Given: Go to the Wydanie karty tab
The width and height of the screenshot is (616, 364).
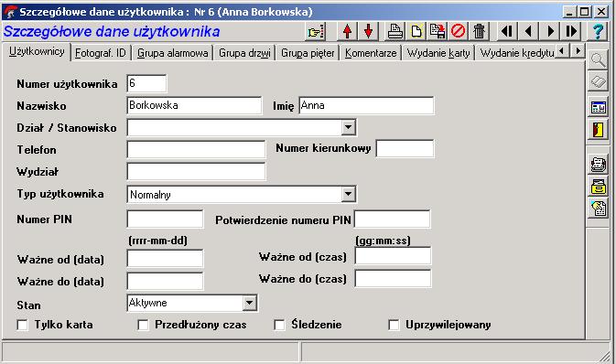Looking at the screenshot, I should click(438, 53).
